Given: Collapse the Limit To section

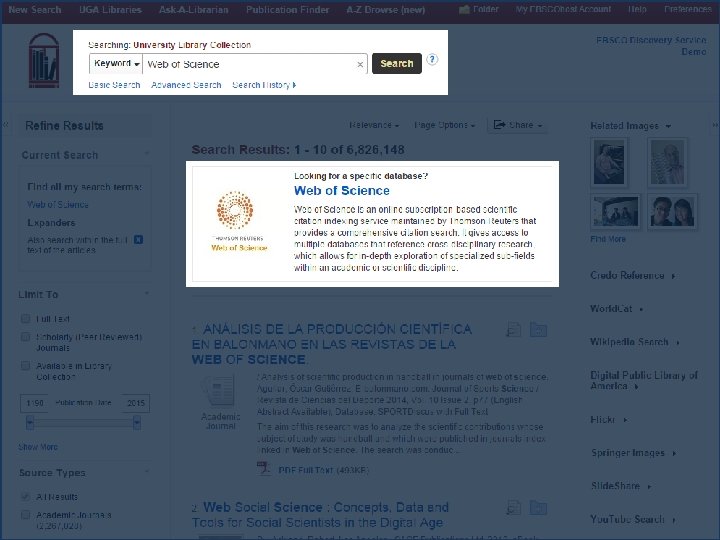Looking at the screenshot, I should click(x=147, y=292).
